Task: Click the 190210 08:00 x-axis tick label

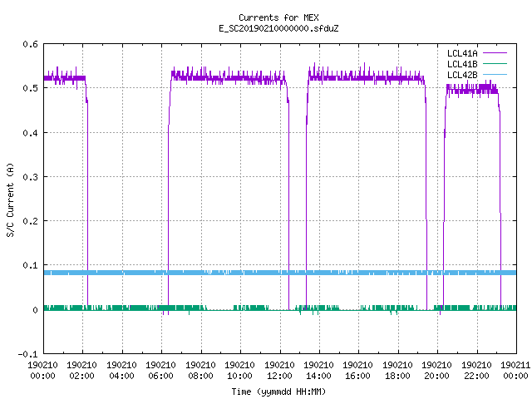Action: (x=201, y=371)
